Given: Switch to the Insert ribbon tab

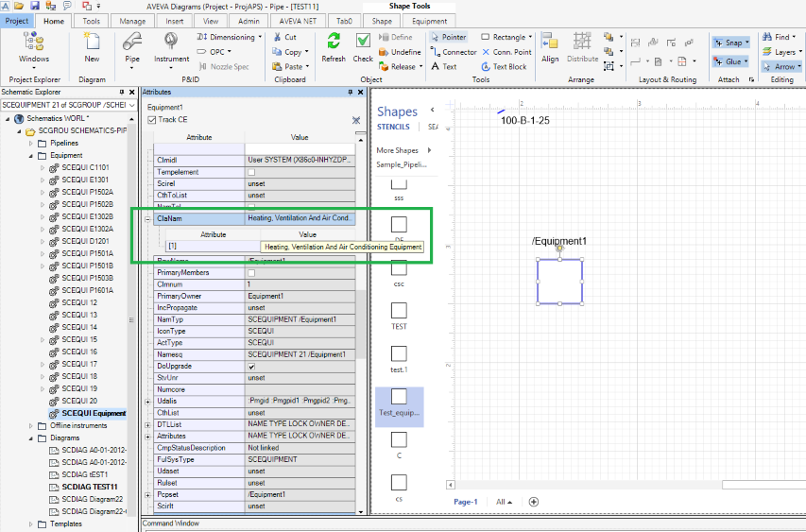Looking at the screenshot, I should (174, 21).
